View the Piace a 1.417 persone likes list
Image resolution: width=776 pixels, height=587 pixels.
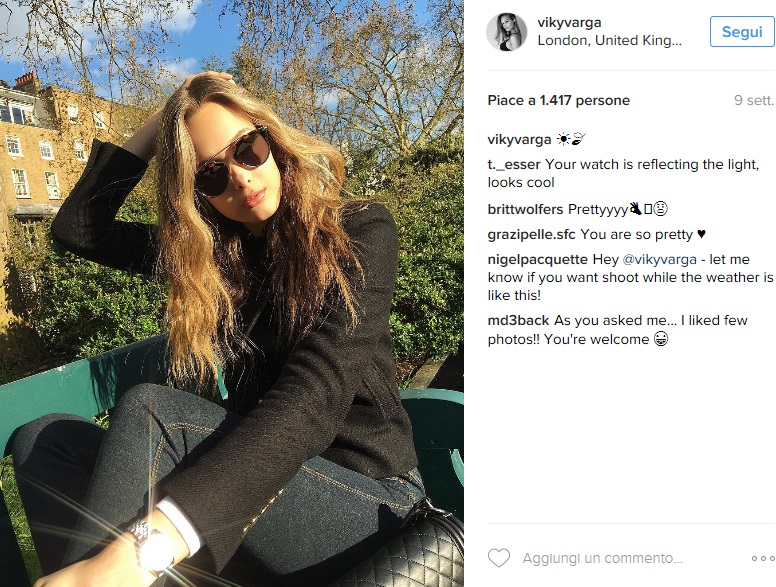click(559, 100)
